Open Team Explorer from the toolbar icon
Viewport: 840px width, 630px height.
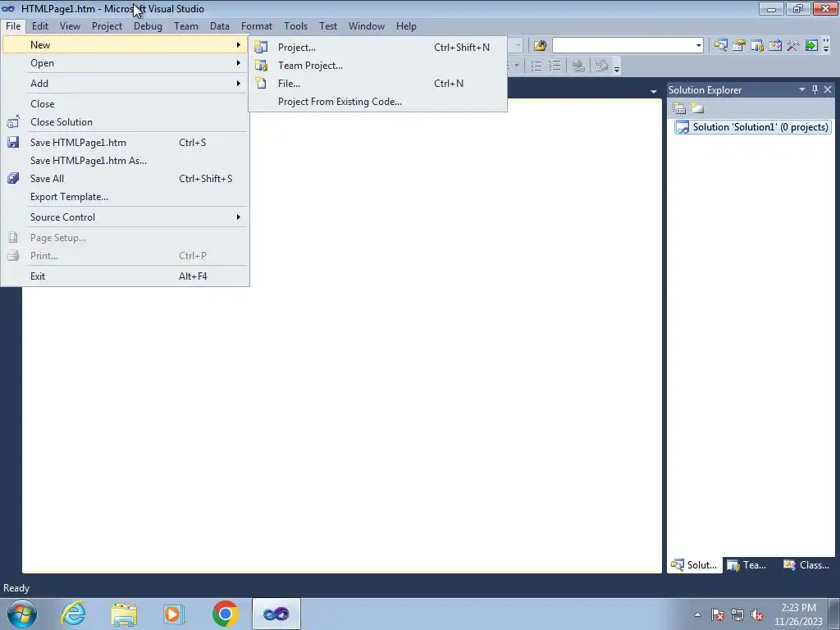pyautogui.click(x=757, y=46)
